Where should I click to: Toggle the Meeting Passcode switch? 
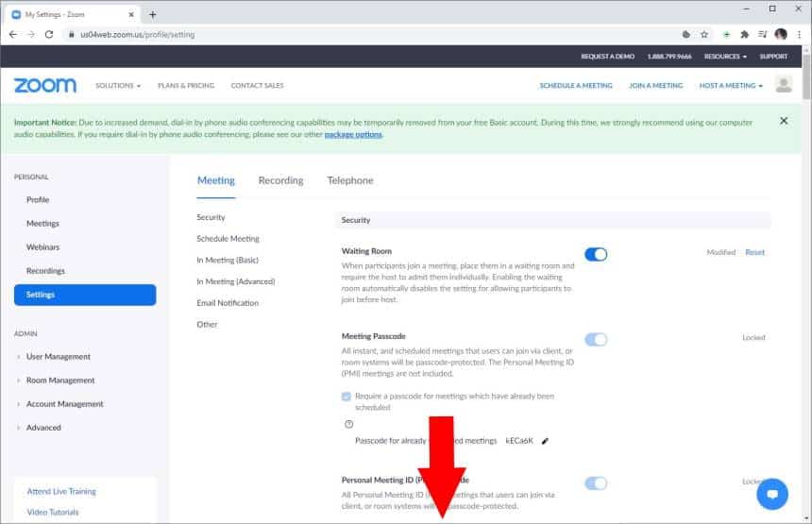pos(596,340)
